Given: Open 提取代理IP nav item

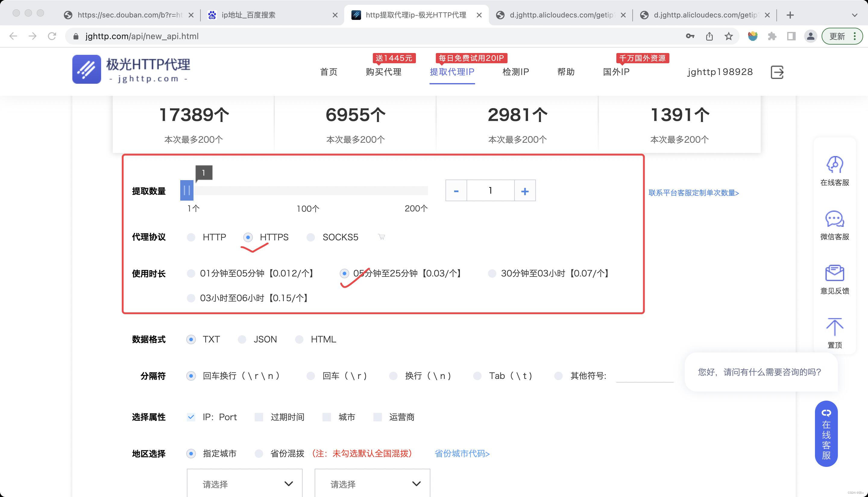Looking at the screenshot, I should [x=452, y=72].
